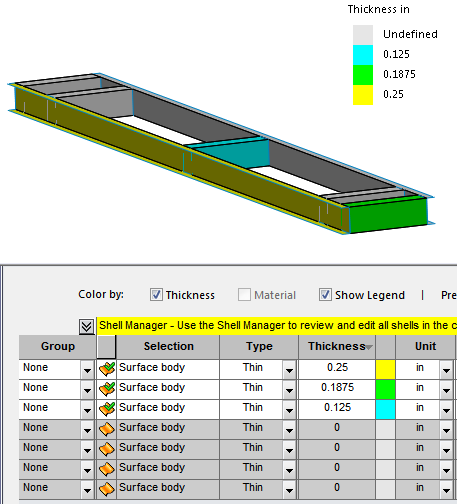
Task: Open the Unit dropdown in the 0.1875 row
Action: (x=446, y=390)
